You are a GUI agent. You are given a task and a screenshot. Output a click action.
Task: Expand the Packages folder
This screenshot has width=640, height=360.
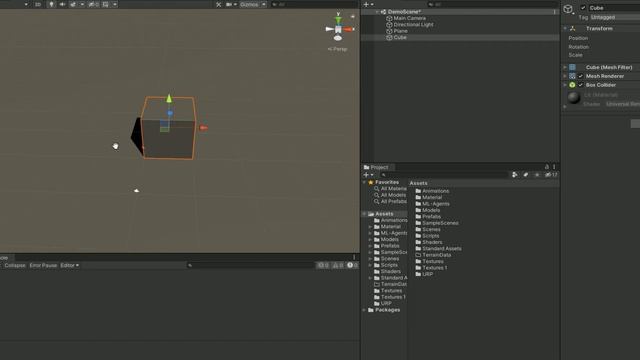click(364, 310)
